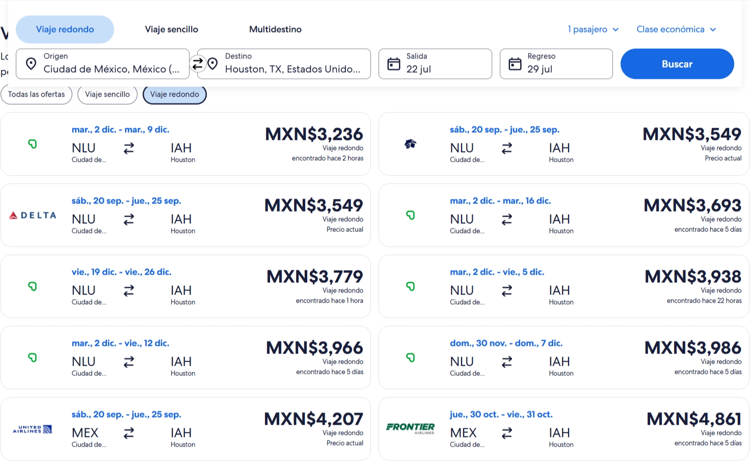Click the Regreso calendar icon
Screen dimensions: 750x469
pos(515,64)
